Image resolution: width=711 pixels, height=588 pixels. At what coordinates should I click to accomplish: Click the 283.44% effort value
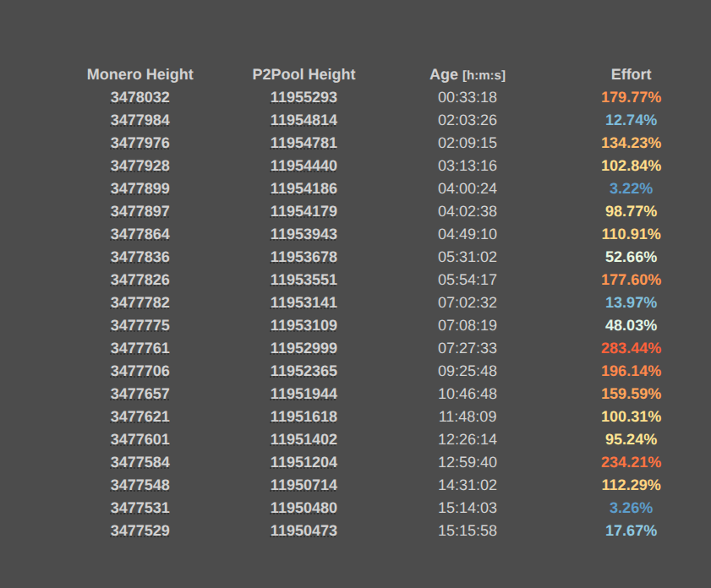[632, 348]
